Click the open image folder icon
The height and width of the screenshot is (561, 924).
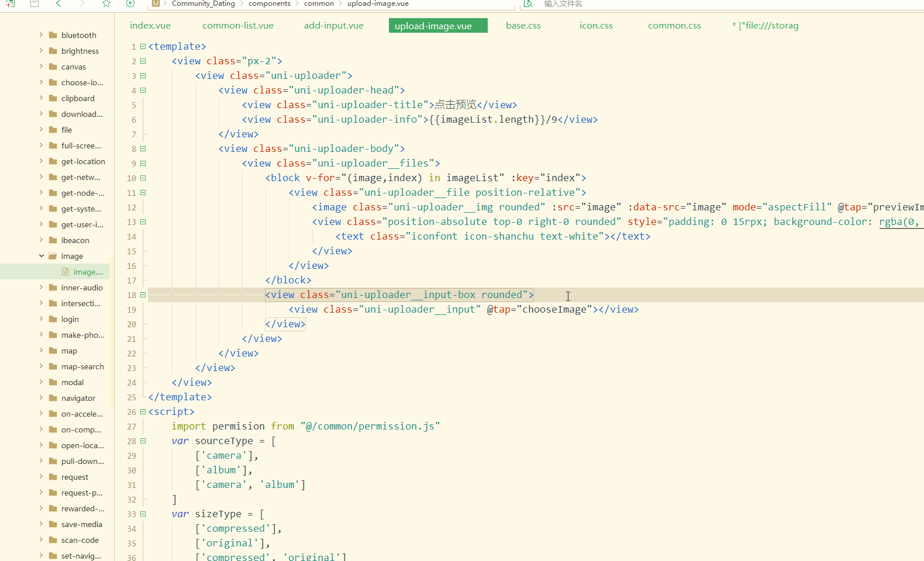(x=53, y=256)
